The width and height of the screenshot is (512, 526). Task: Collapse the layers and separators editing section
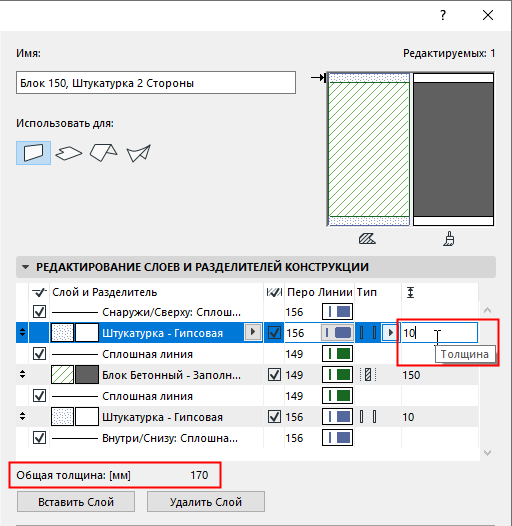tap(25, 267)
